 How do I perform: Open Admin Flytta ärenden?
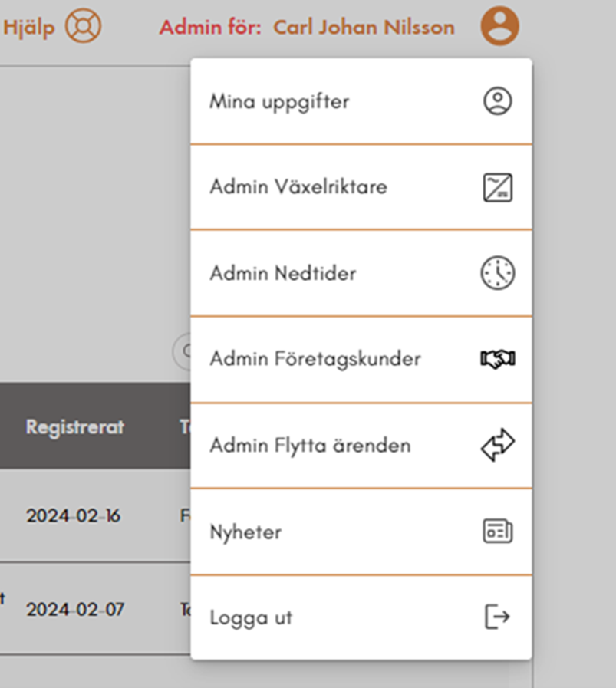(x=310, y=446)
